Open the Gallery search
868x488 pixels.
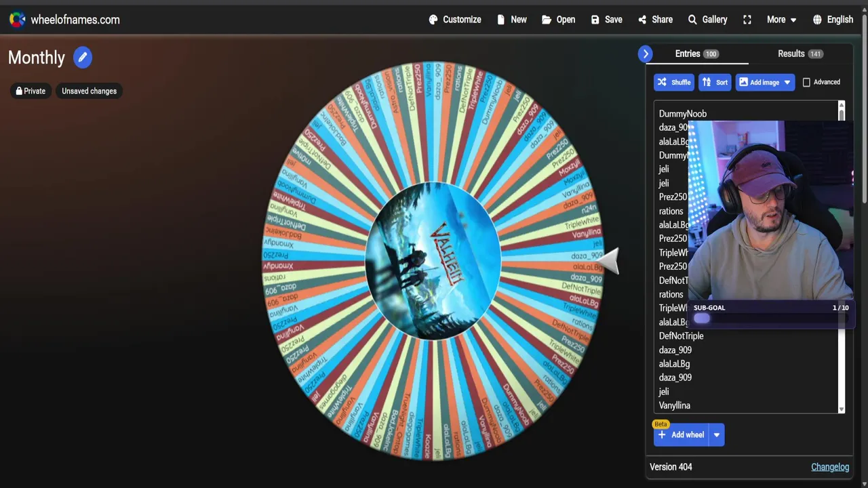click(707, 20)
